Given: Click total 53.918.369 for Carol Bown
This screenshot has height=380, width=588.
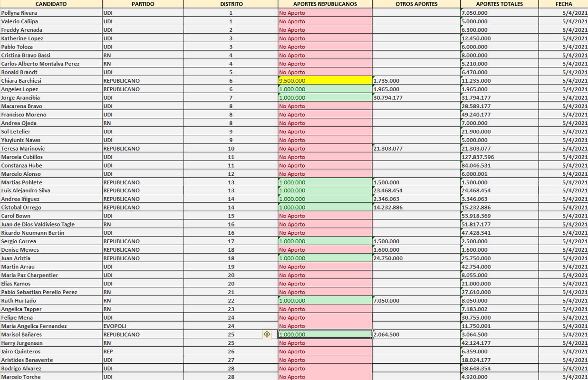Looking at the screenshot, I should click(500, 216).
